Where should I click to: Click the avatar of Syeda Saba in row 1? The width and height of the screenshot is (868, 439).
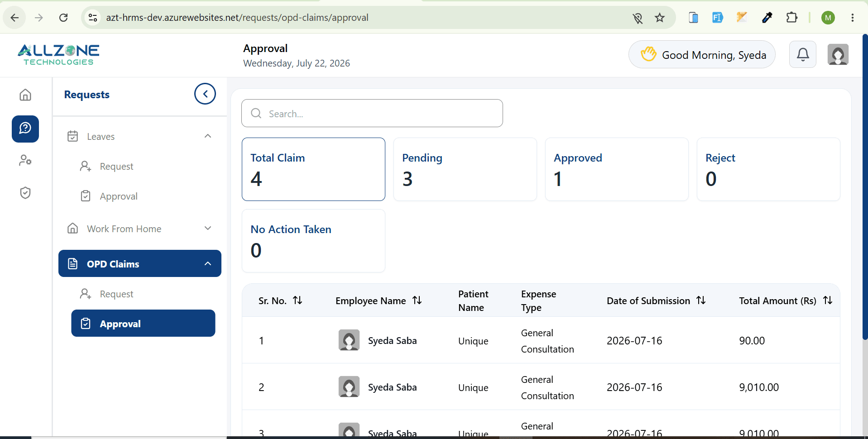coord(349,340)
